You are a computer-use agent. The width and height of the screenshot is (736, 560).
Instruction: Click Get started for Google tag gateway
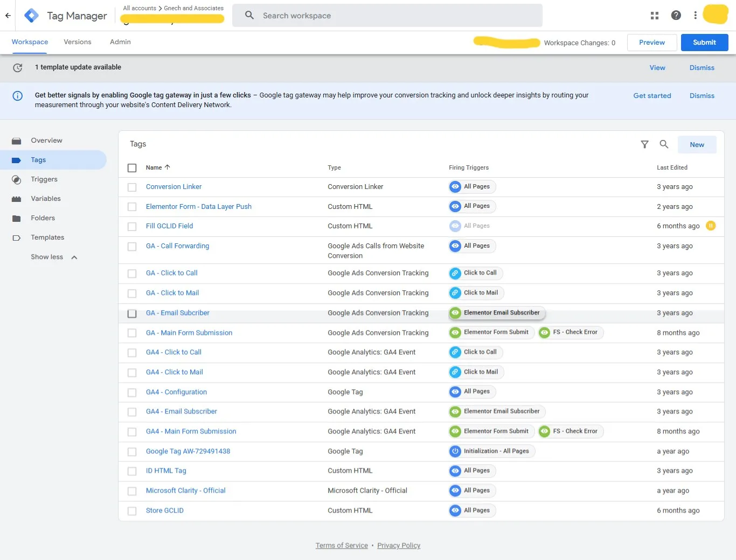point(652,96)
